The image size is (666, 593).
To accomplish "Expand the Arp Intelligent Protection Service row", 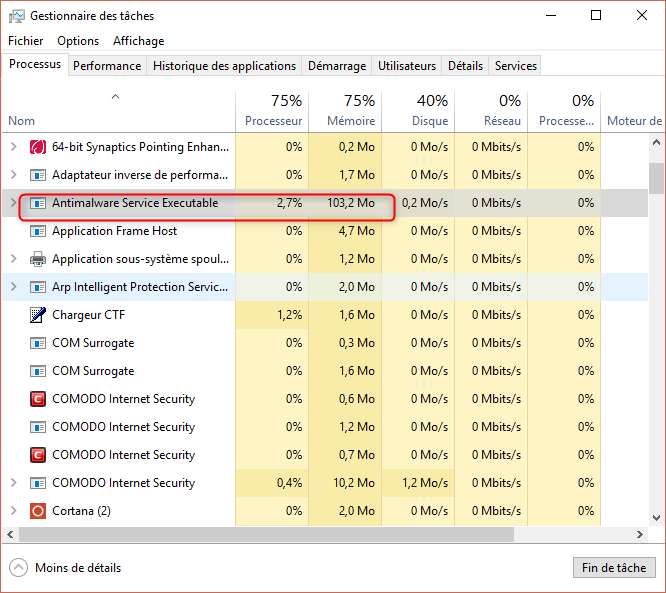I will click(x=14, y=287).
